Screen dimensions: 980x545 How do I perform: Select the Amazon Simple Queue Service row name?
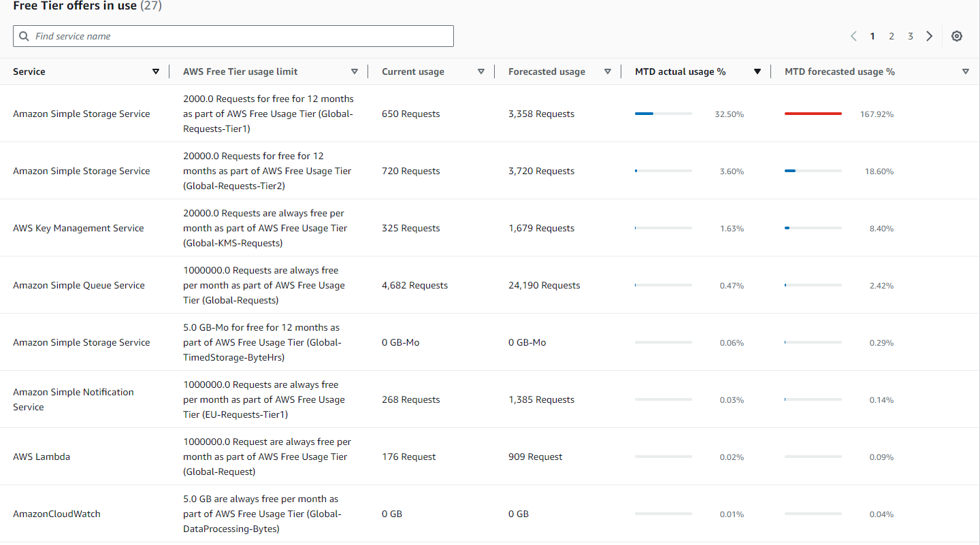point(79,285)
